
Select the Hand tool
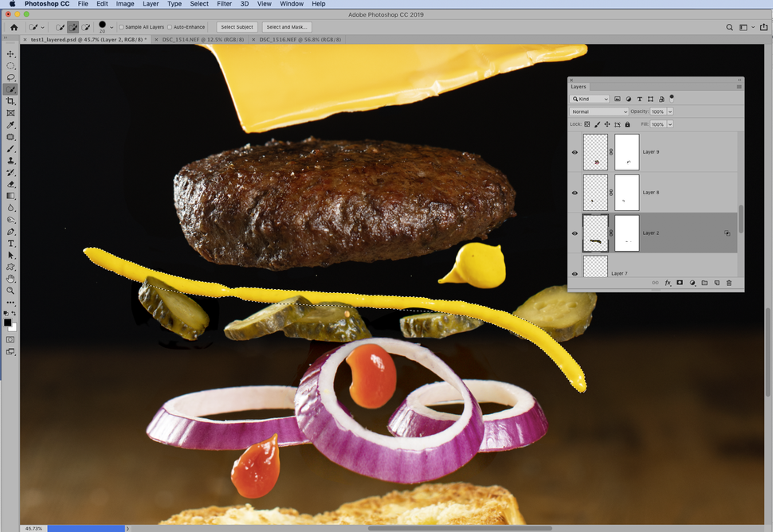pyautogui.click(x=10, y=279)
